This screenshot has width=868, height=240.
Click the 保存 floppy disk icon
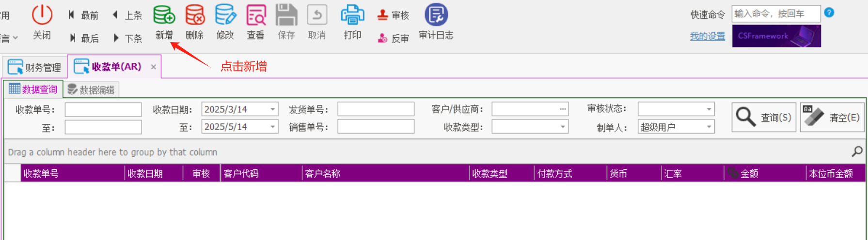click(286, 15)
